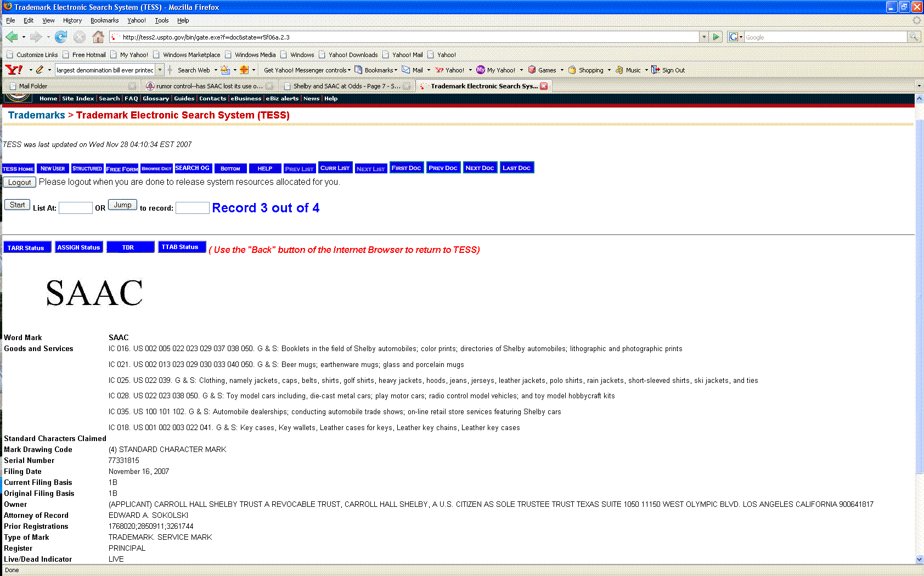Click the Sign Out door icon
The height and width of the screenshot is (576, 924).
click(x=655, y=70)
